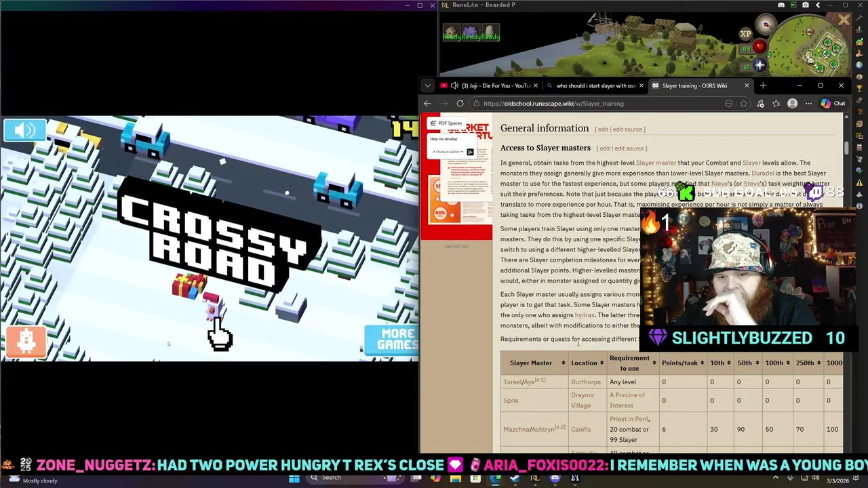This screenshot has height=488, width=868.
Task: Open the browser tab list chevron
Action: (x=427, y=85)
